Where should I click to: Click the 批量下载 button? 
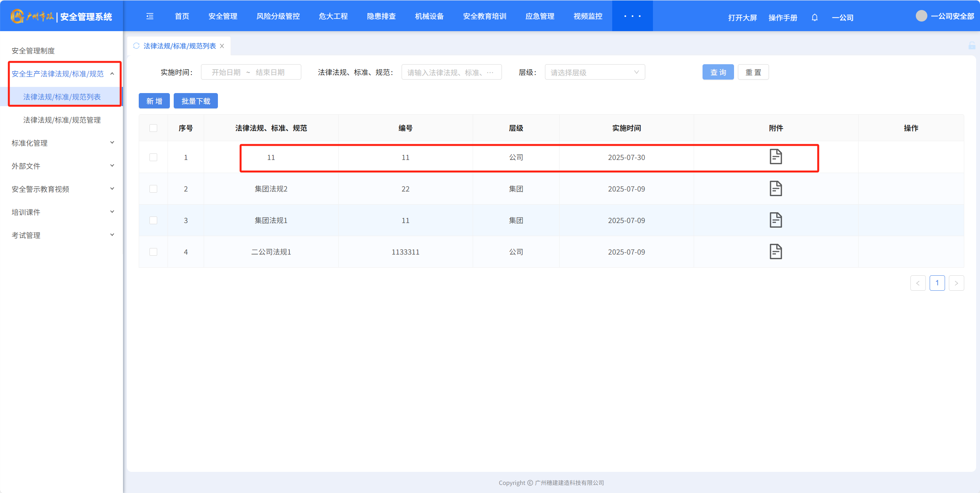tap(196, 101)
